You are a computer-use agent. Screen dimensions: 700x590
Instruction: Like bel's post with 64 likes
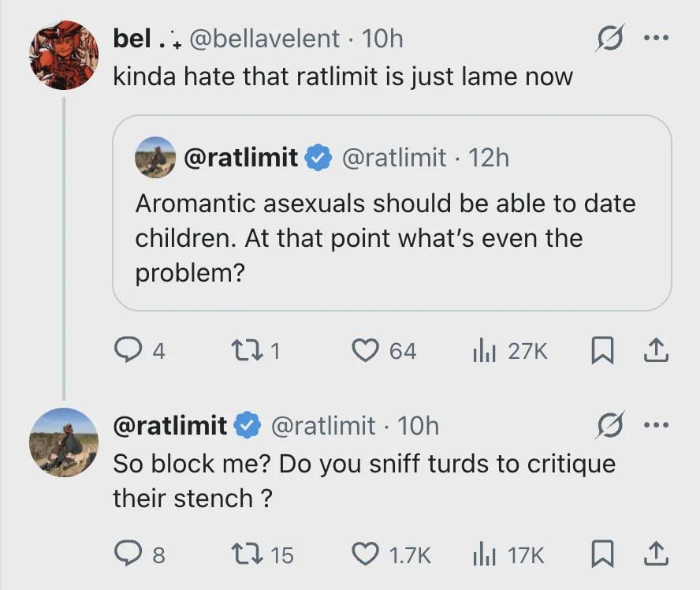pyautogui.click(x=365, y=350)
